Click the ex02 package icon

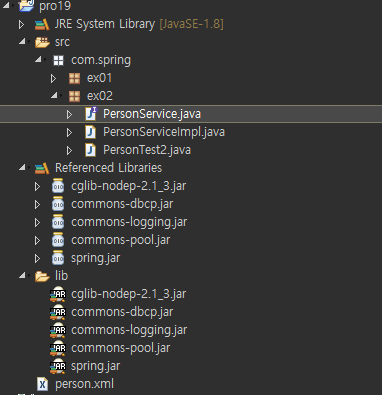(x=74, y=96)
